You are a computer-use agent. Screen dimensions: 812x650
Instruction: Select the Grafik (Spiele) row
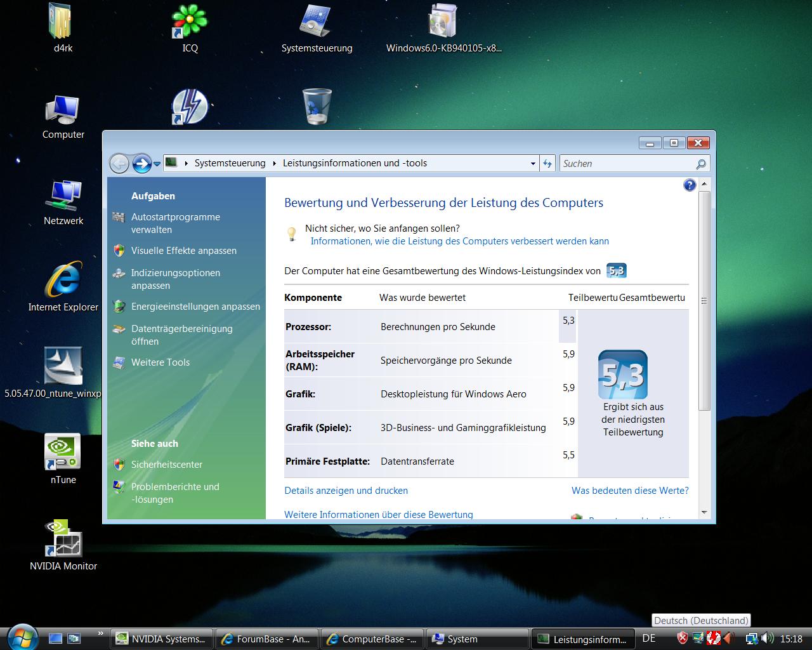point(431,427)
